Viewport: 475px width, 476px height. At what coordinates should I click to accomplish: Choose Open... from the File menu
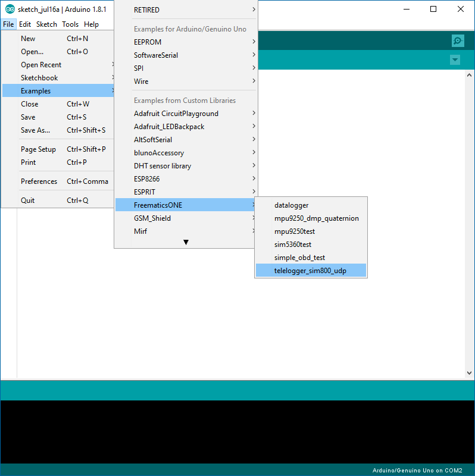pyautogui.click(x=58, y=52)
